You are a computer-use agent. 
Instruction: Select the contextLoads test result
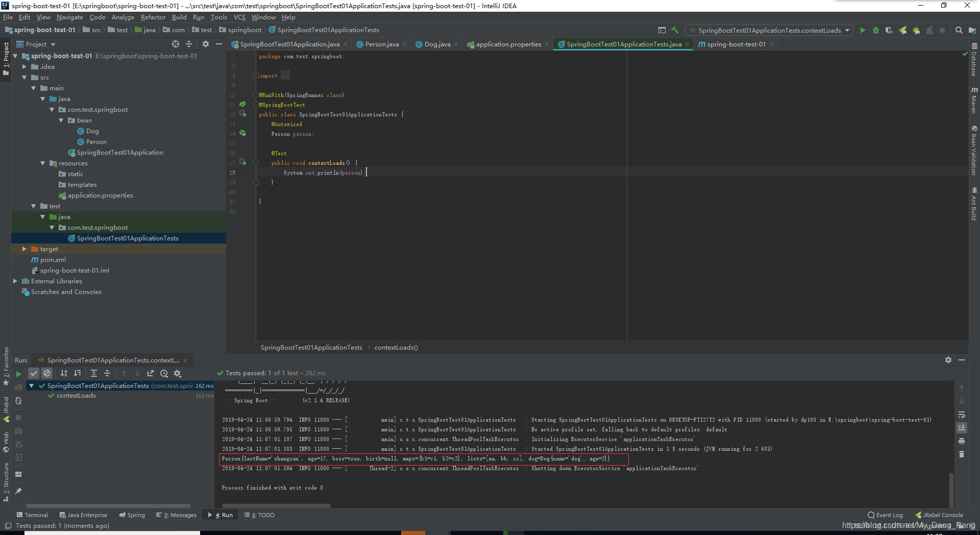(76, 396)
